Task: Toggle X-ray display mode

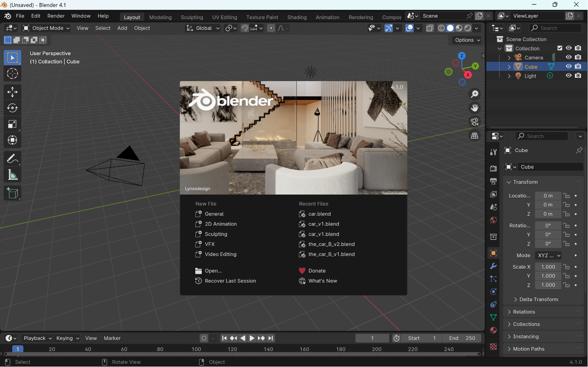Action: (430, 28)
